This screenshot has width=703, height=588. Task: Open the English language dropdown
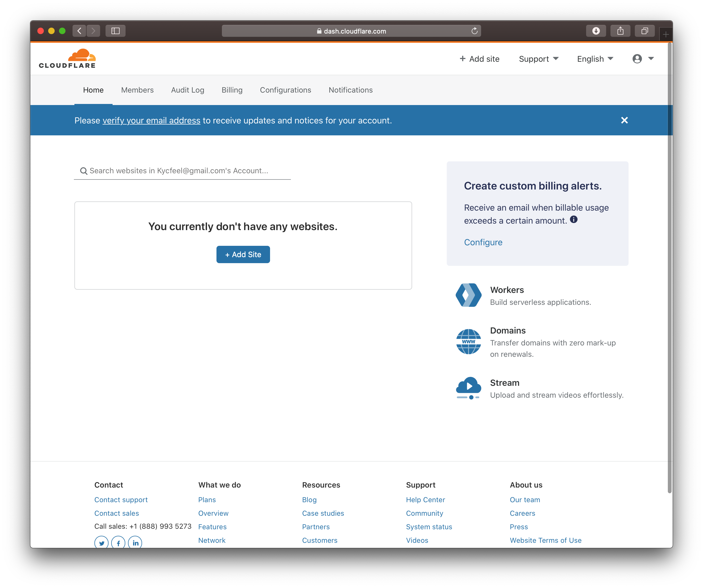coord(595,58)
